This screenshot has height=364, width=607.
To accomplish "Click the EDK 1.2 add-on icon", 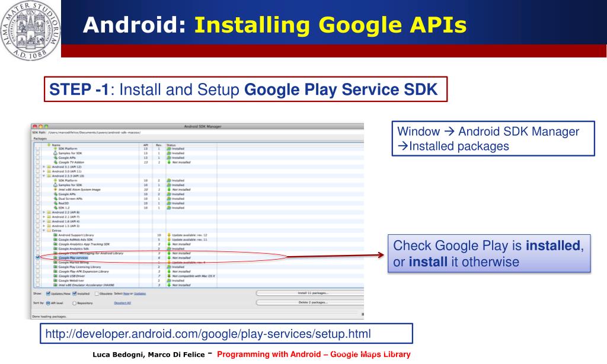I will [x=55, y=207].
